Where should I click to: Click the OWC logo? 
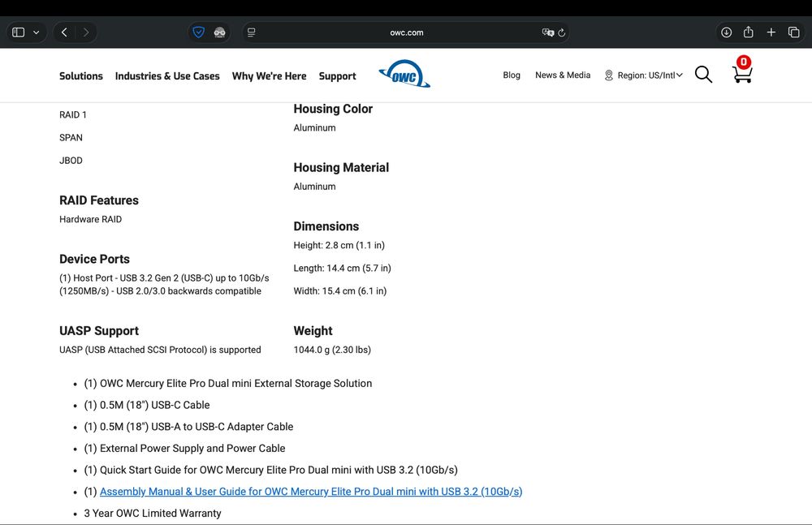pyautogui.click(x=404, y=74)
